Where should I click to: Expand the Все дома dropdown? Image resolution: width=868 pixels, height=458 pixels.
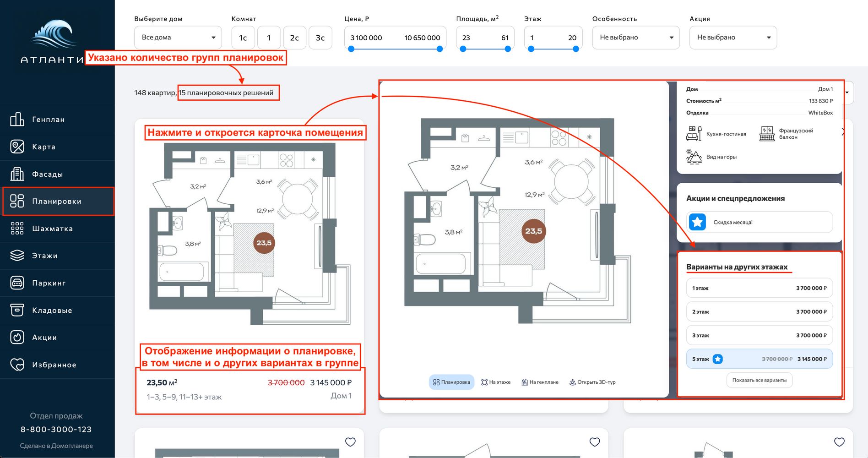point(178,38)
